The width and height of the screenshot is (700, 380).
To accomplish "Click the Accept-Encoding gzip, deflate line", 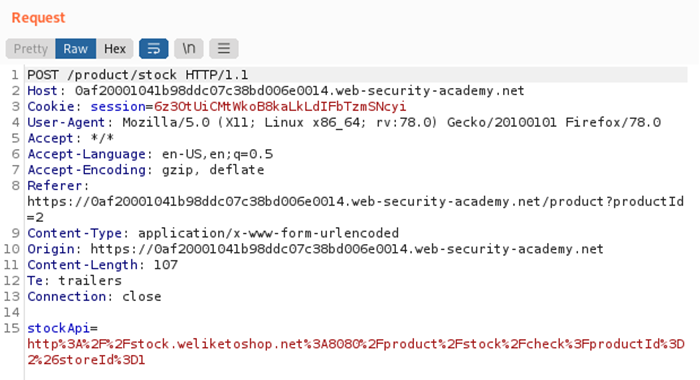I will (146, 170).
